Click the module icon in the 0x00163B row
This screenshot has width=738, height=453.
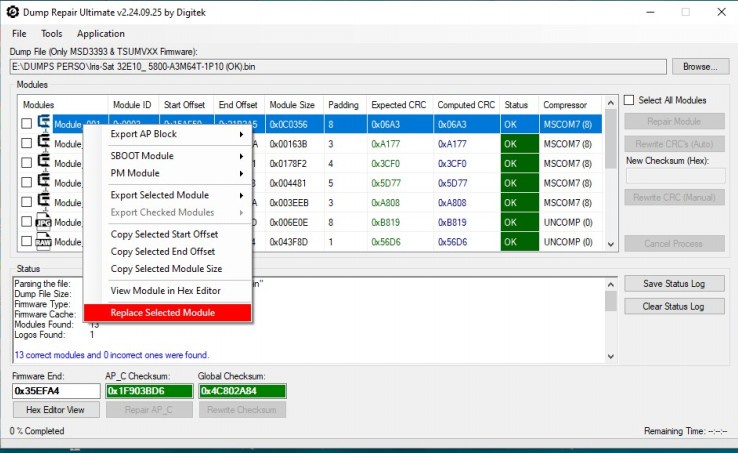[x=44, y=142]
